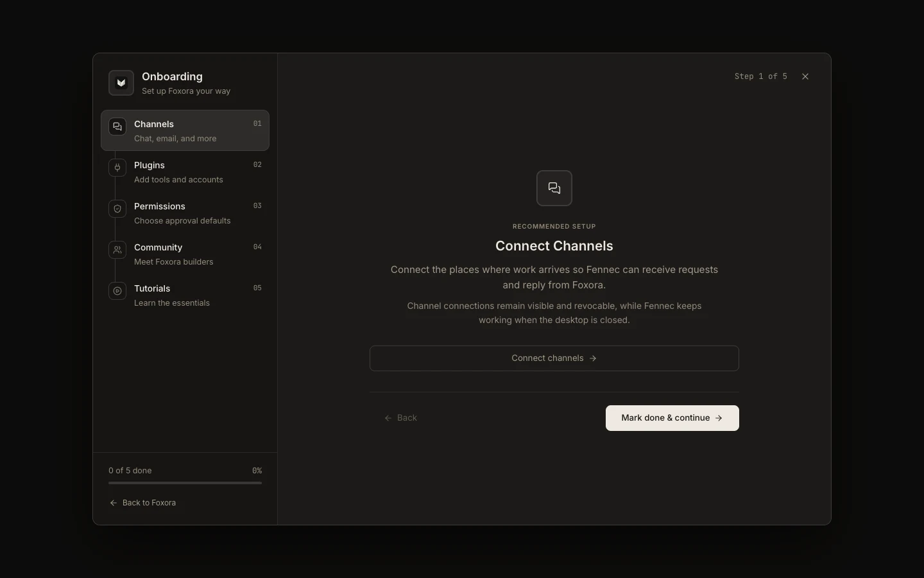This screenshot has height=578, width=924.
Task: Click the step number 02 label
Action: point(257,165)
